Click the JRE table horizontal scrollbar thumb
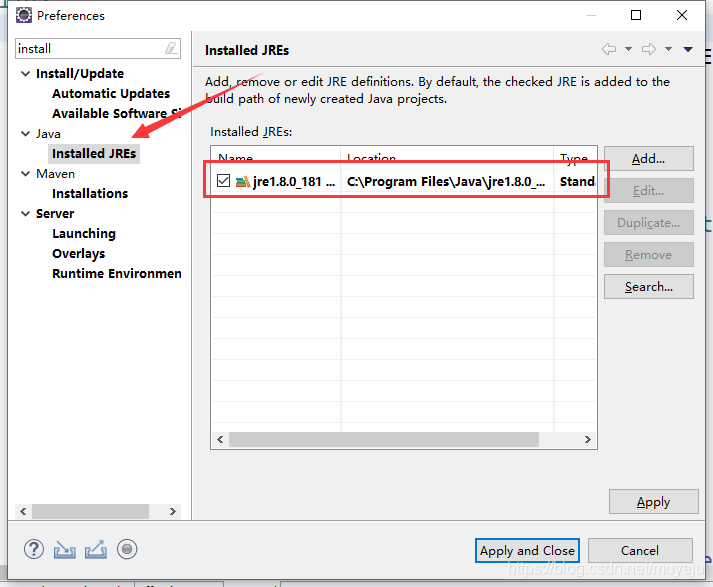 (384, 439)
